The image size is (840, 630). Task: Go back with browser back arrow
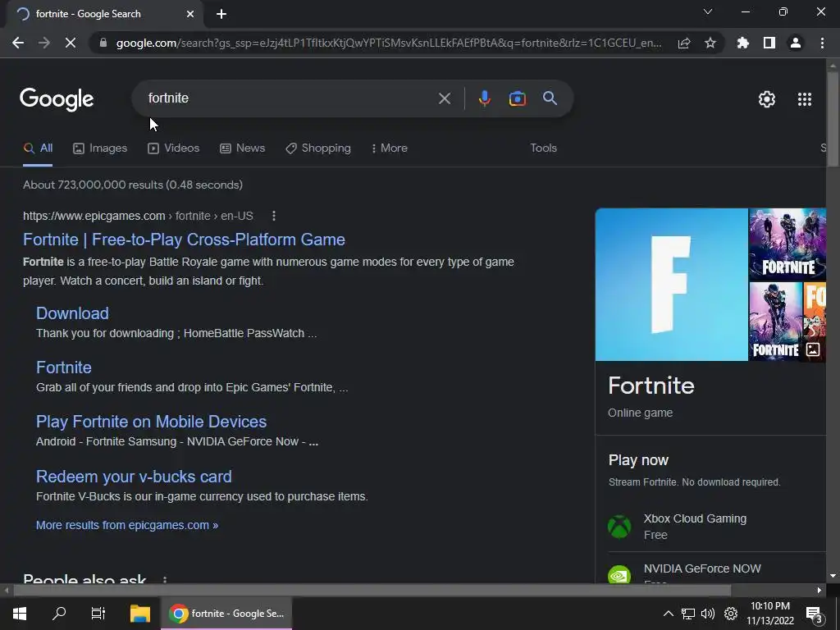point(18,43)
